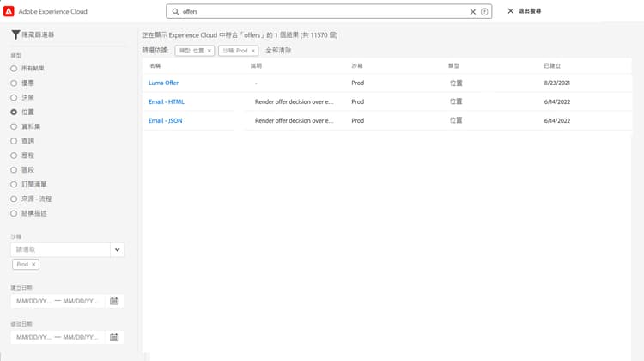
Task: Click the 建立日期 date range input
Action: point(58,301)
